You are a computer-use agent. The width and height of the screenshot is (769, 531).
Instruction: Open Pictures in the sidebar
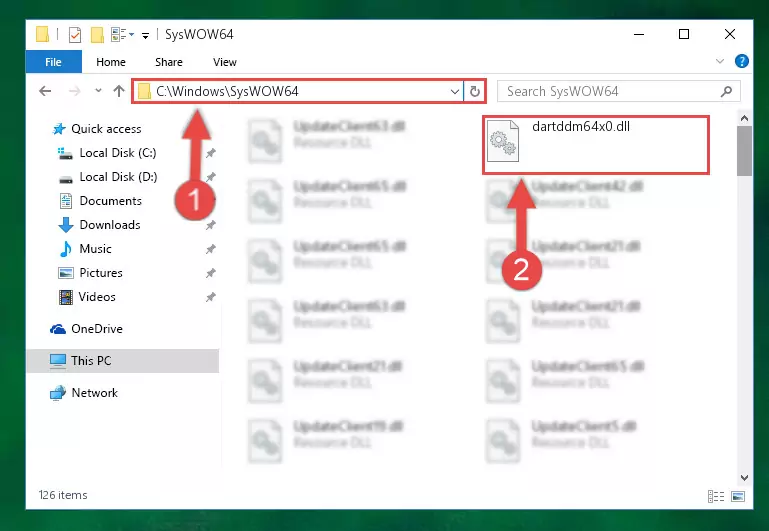coord(101,273)
